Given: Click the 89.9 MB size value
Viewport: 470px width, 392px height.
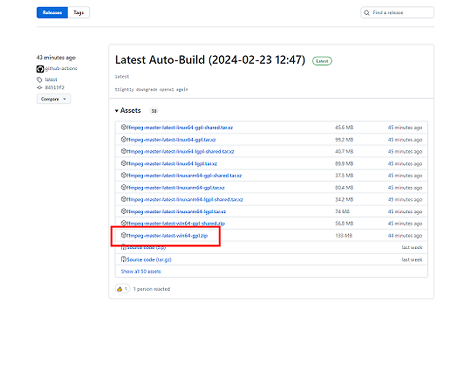Looking at the screenshot, I should point(344,164).
